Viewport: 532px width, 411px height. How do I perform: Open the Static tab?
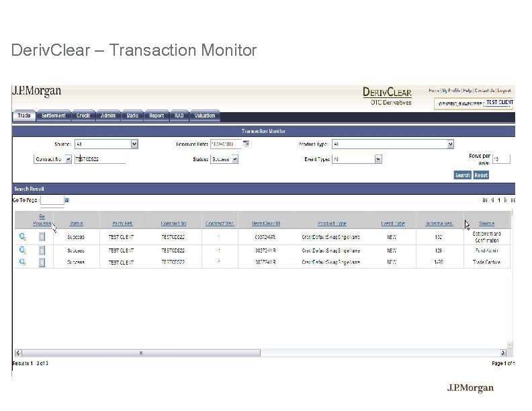click(132, 116)
